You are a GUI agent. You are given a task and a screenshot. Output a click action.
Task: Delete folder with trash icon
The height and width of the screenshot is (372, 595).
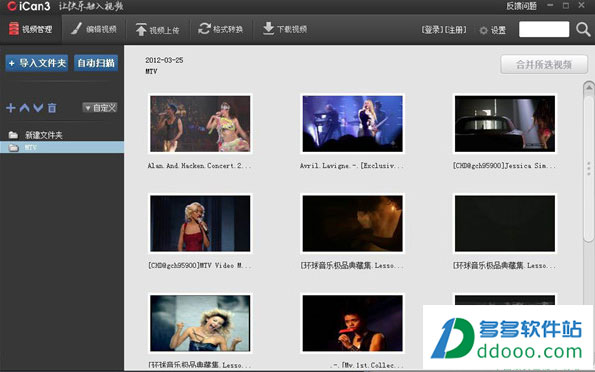[52, 108]
